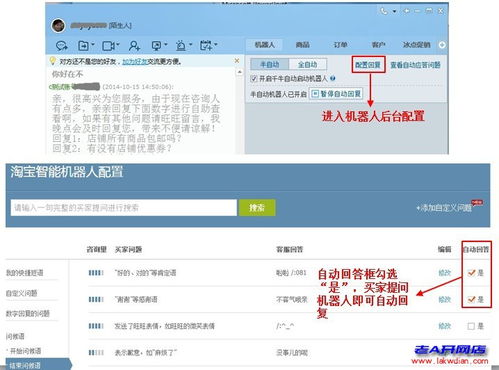Viewport: 499px width, 370px height.
Task: Click the 暂停自动回复 button
Action: point(336,94)
